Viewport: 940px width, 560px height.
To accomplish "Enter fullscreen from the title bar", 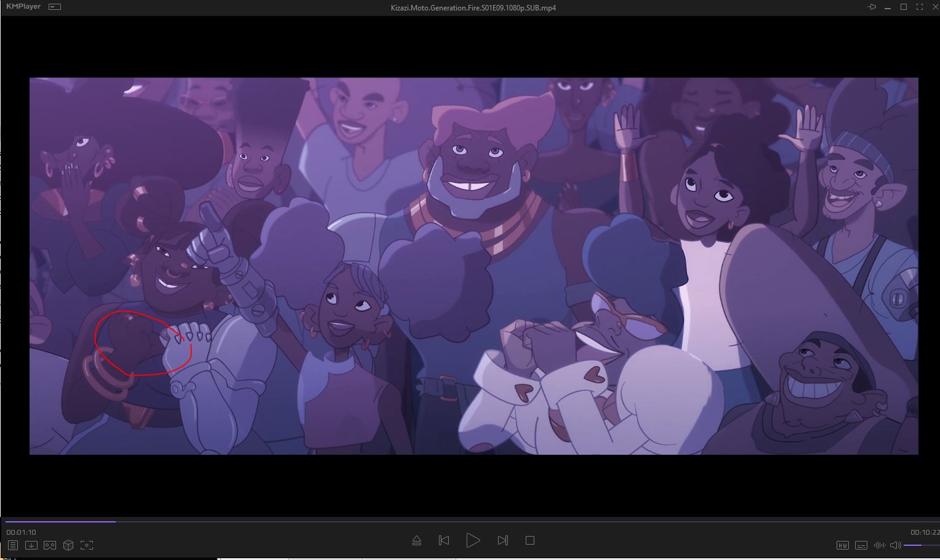I will tap(920, 7).
